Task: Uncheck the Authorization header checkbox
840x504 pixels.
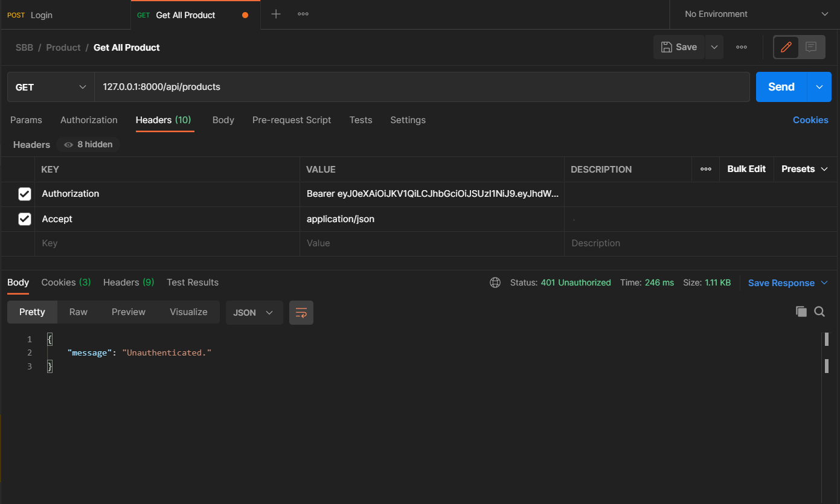Action: [25, 194]
